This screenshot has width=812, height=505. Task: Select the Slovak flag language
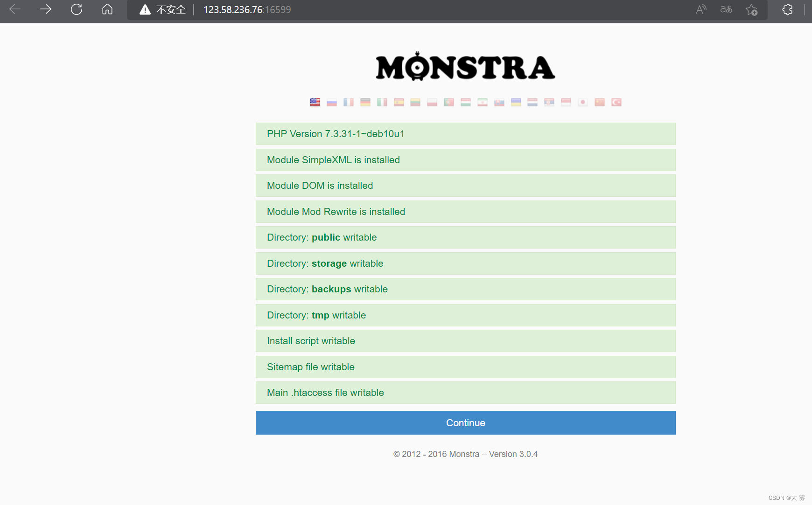(x=499, y=102)
